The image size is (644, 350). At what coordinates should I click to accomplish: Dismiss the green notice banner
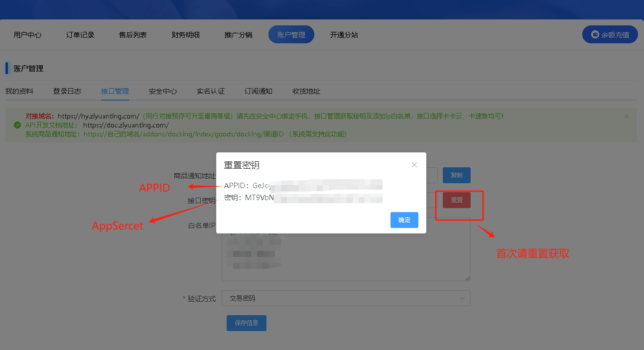point(627,116)
